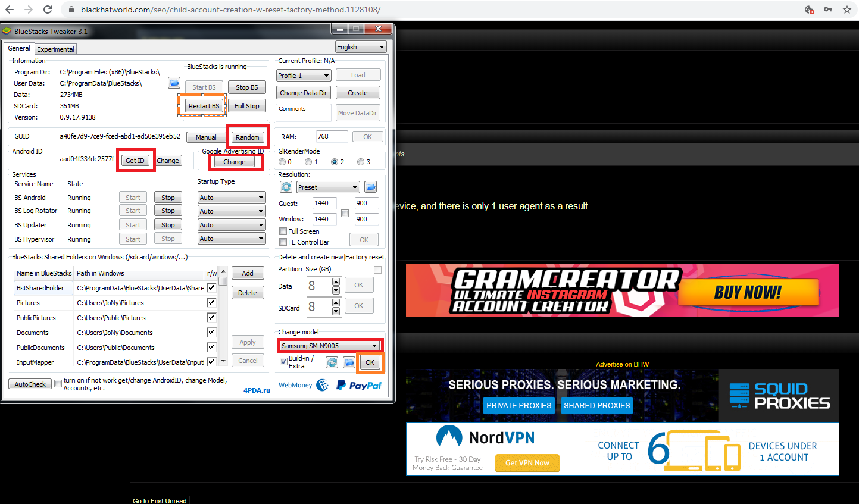Select the General tab
Screen dimensions: 859x504
(19, 48)
